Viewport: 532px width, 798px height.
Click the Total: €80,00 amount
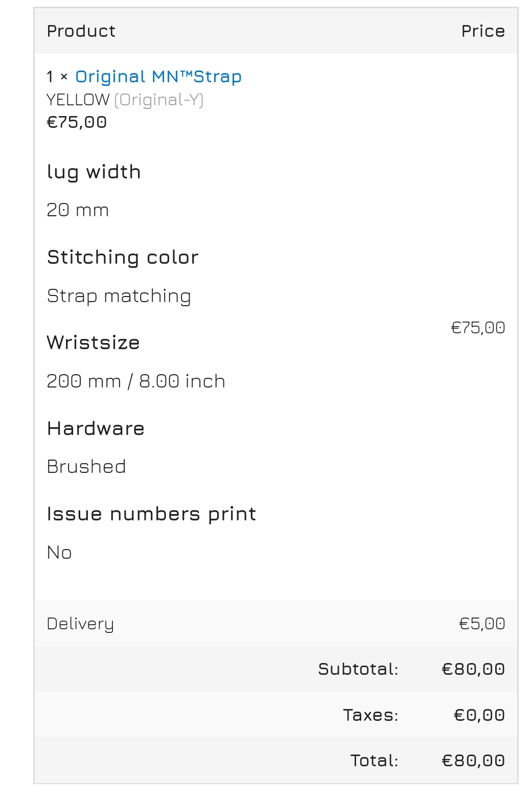coord(473,761)
